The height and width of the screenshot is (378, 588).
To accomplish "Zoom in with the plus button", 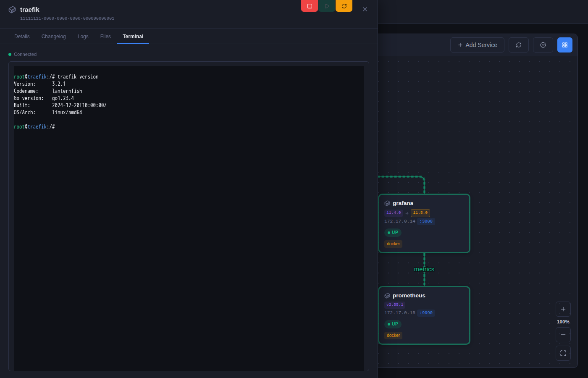I will pos(563,309).
